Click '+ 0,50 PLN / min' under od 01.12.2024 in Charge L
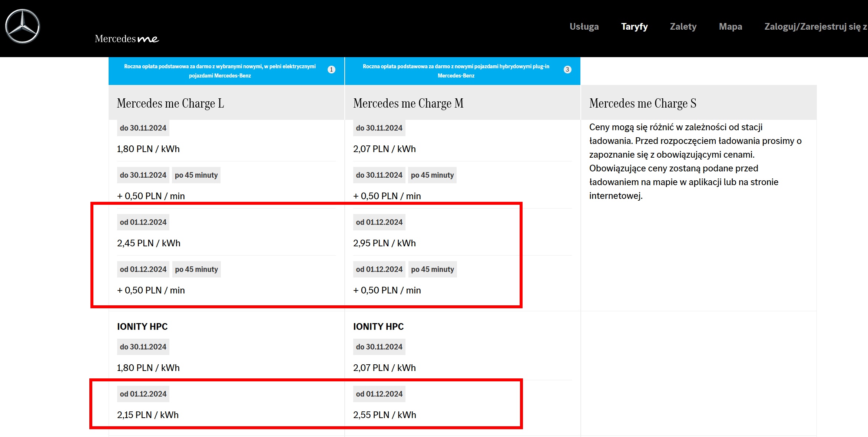 pos(151,290)
